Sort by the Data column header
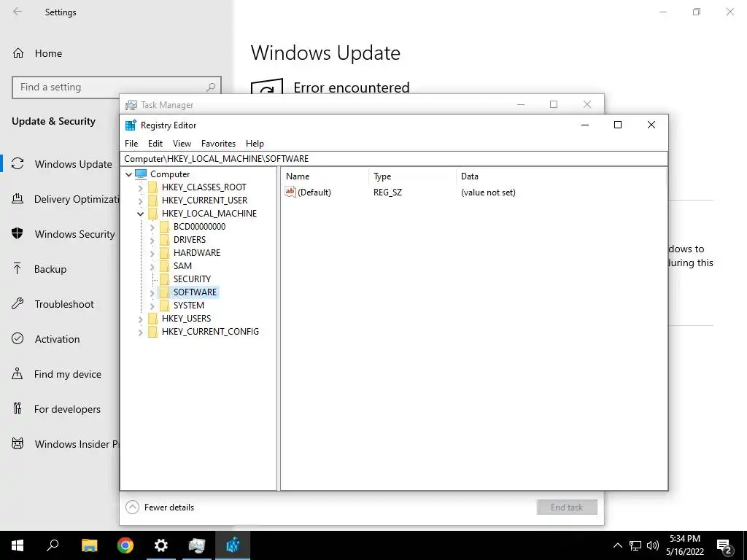 (x=561, y=176)
